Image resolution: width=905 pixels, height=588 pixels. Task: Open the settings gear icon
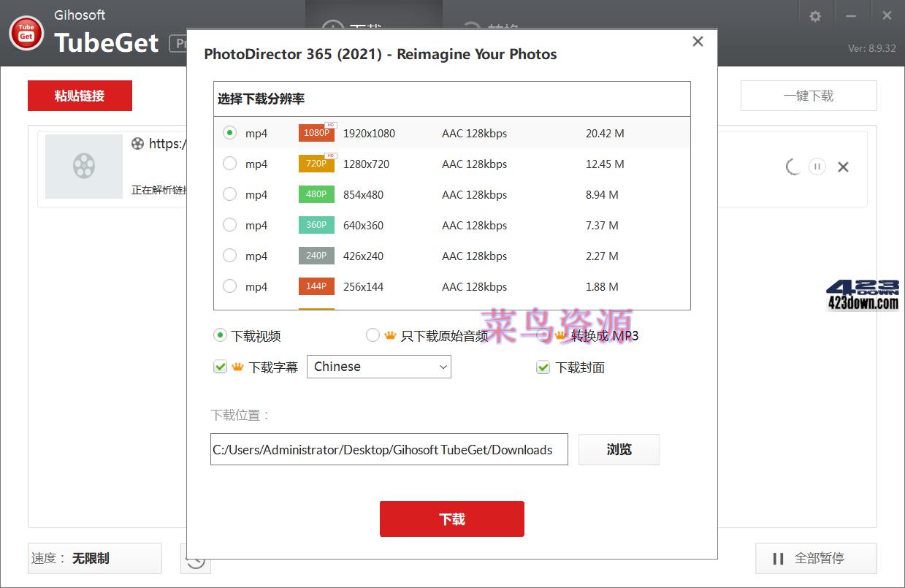tap(814, 15)
